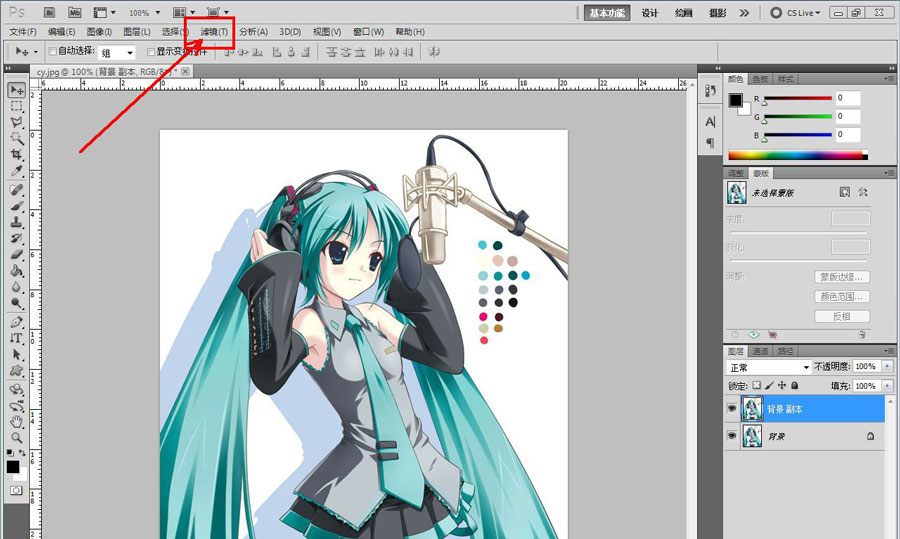Select the 3D Object Rotate tool
This screenshot has width=900, height=539.
[16, 390]
